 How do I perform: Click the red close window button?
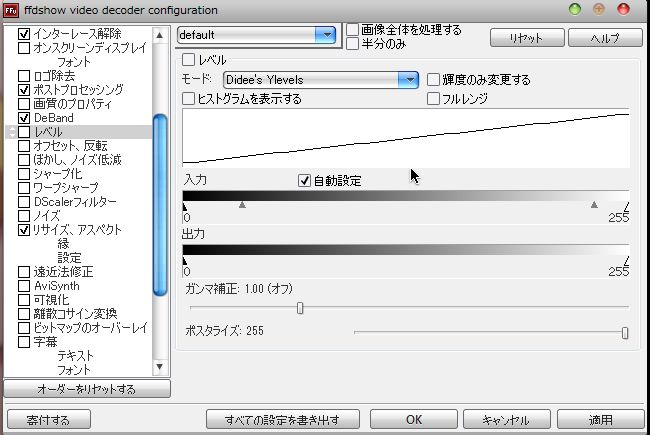point(623,9)
